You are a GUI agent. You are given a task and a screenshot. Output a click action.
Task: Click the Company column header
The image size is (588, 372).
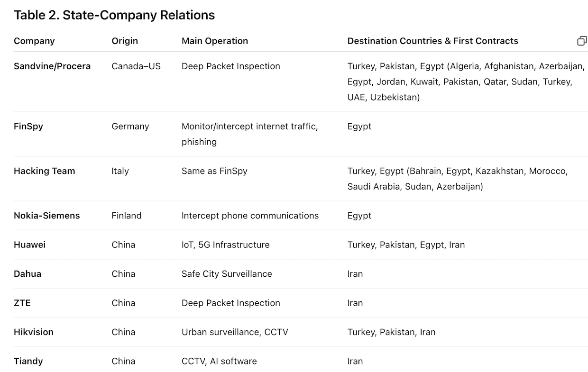tap(34, 41)
